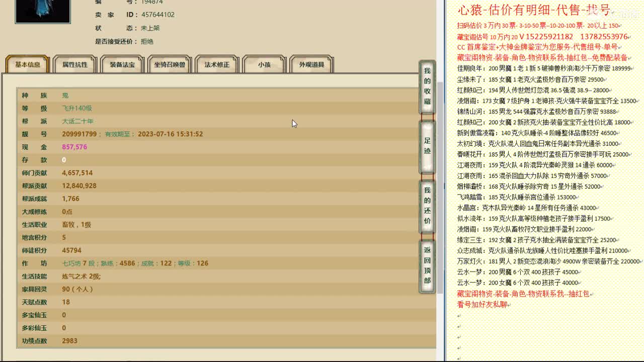Image resolution: width=644 pixels, height=362 pixels.
Task: Click the 似水流年 listing line
Action: tap(535, 219)
